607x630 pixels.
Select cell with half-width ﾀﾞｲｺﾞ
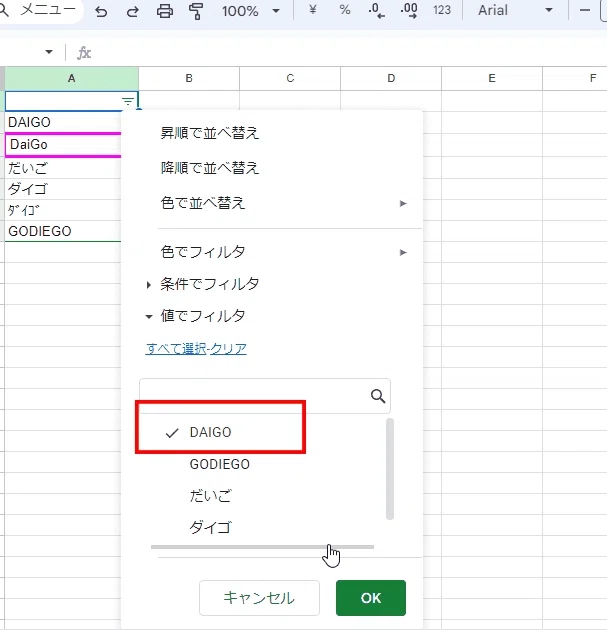click(x=63, y=210)
